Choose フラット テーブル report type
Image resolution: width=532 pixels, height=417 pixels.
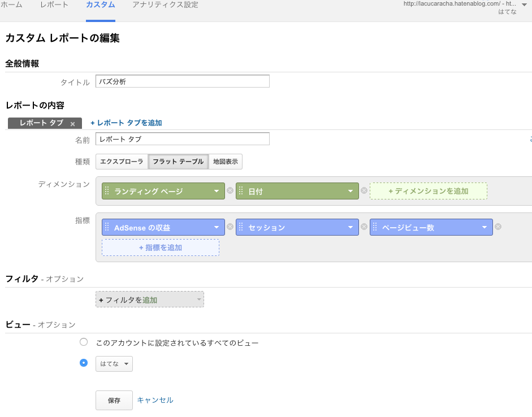[x=178, y=162]
